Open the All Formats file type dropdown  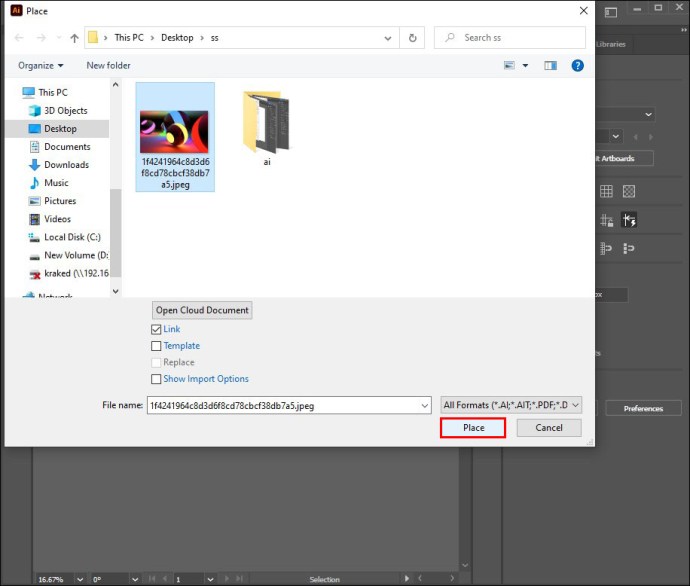[x=511, y=405]
